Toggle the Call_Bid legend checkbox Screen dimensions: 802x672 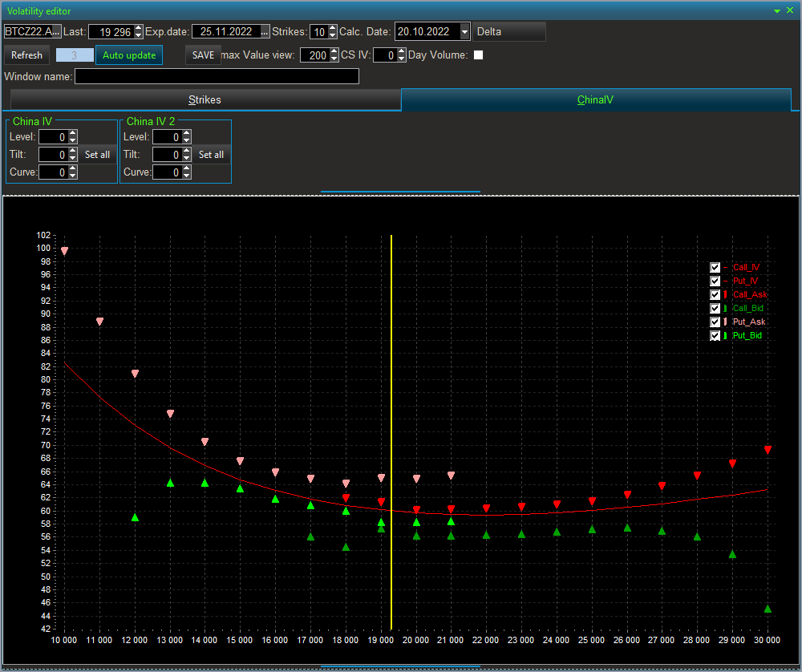[715, 309]
